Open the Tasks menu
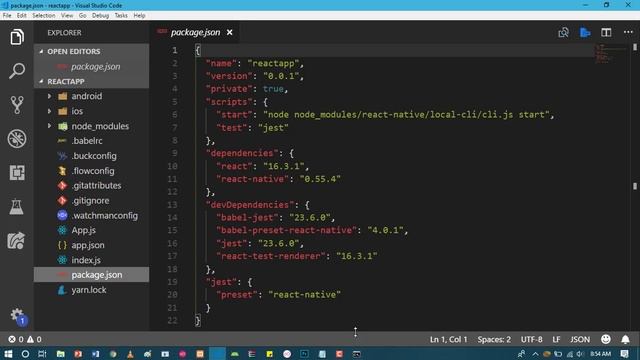Screen dimensions: 640x360 click(121, 16)
